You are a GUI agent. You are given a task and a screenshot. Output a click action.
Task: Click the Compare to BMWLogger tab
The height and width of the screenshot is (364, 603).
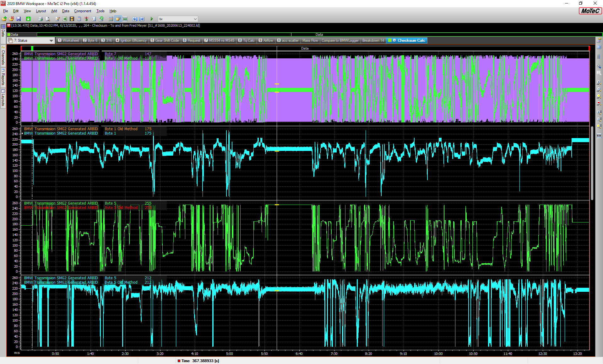tap(340, 40)
